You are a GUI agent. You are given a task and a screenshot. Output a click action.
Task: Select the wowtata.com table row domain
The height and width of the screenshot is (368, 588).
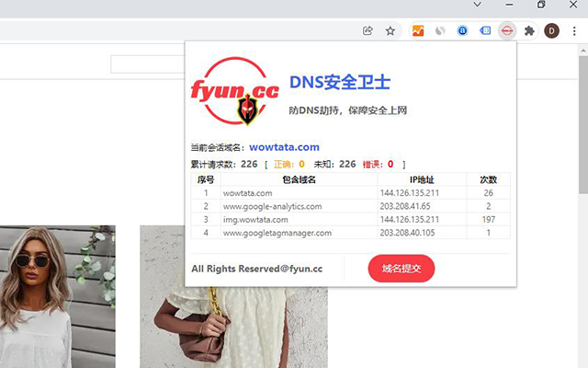[x=247, y=193]
